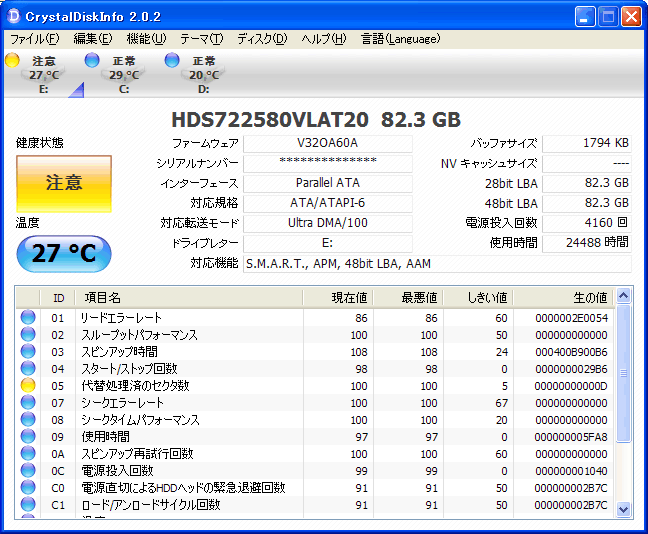Image resolution: width=648 pixels, height=534 pixels.
Task: Click the 生の値 column header
Action: coord(564,298)
